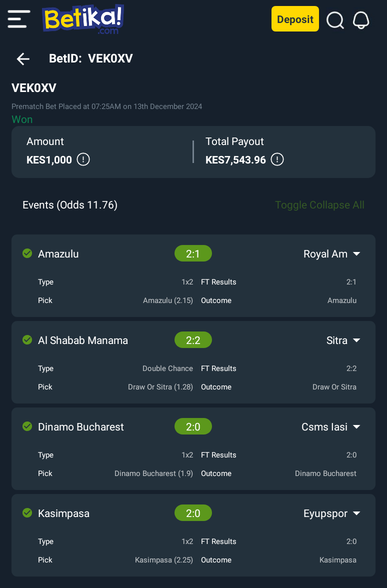The height and width of the screenshot is (588, 387).
Task: Click the Won status label
Action: [x=22, y=119]
